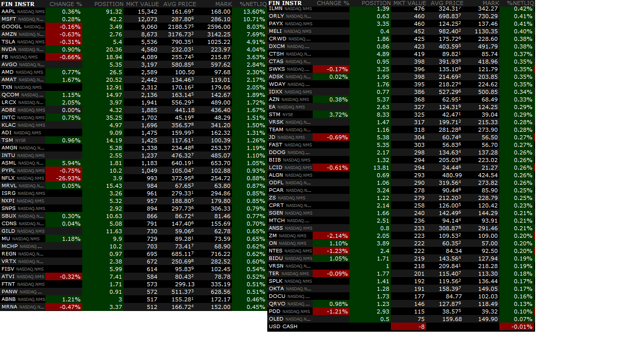644x364 pixels.
Task: Click right table FIN INSTR header
Action: pos(285,3)
